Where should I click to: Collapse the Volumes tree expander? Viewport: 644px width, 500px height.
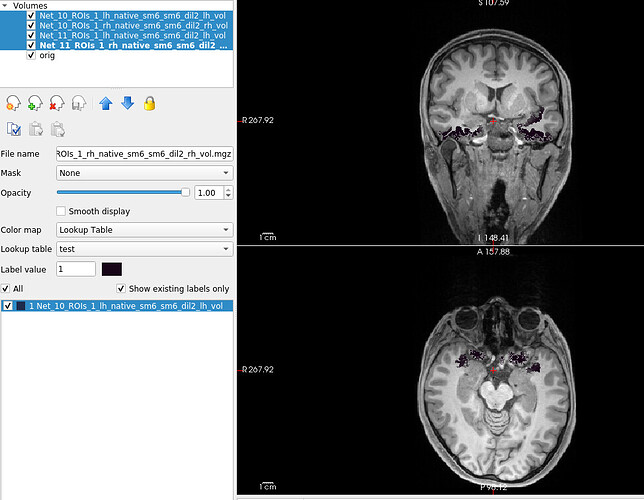5,6
